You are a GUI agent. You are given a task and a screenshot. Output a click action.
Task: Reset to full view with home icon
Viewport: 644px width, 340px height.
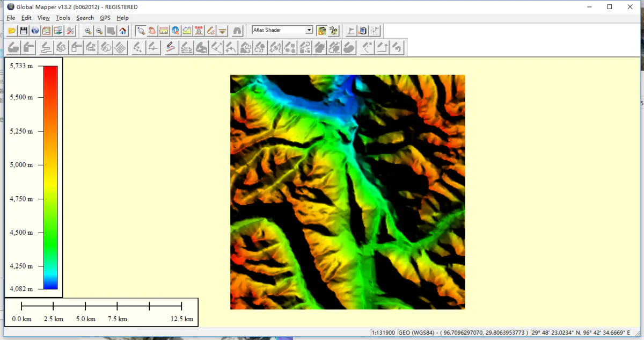click(x=123, y=31)
